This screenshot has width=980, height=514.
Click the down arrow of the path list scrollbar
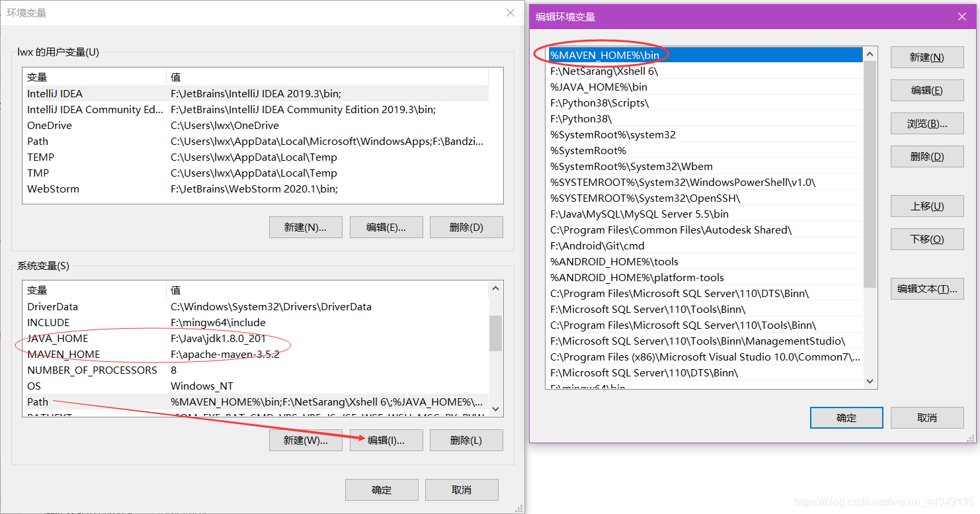(870, 382)
